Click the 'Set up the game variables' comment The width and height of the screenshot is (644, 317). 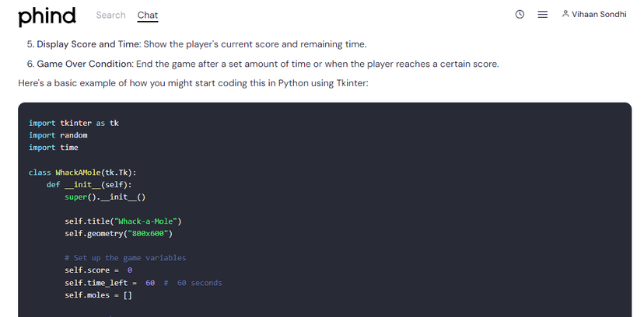click(x=125, y=258)
